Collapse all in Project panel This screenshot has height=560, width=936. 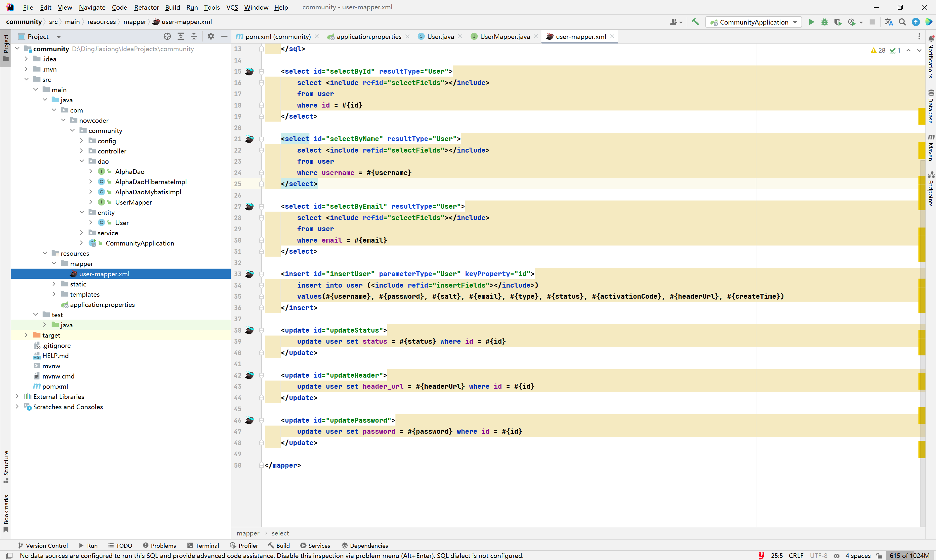click(x=194, y=36)
